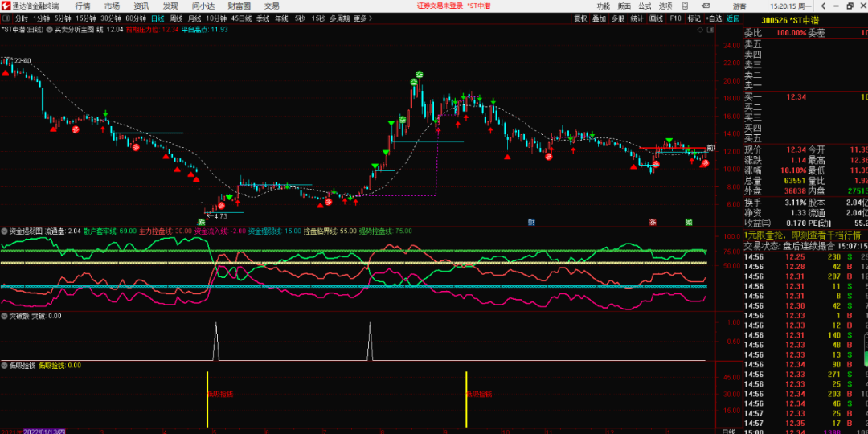Switch to the 45日线 period tab
Viewport: 868px width, 434px height.
click(x=241, y=18)
